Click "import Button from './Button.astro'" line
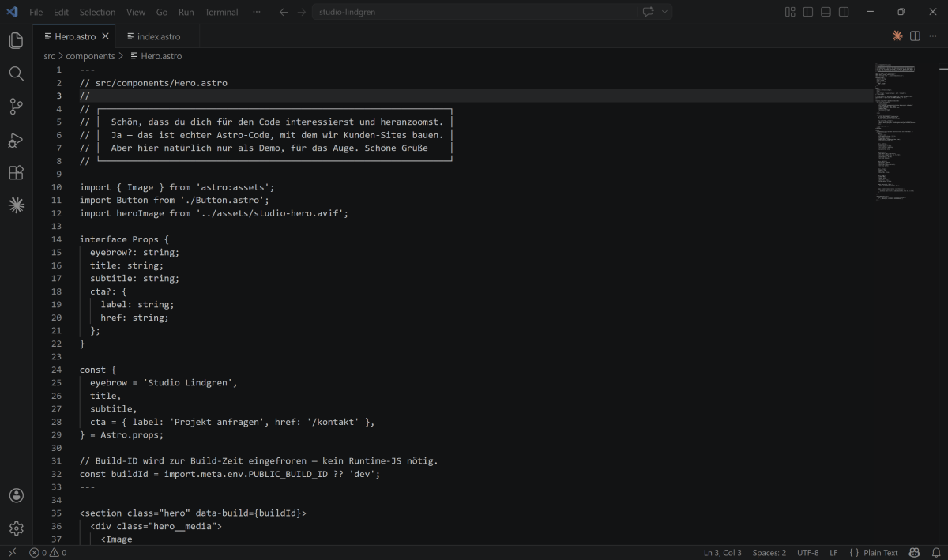This screenshot has height=560, width=948. [x=175, y=200]
